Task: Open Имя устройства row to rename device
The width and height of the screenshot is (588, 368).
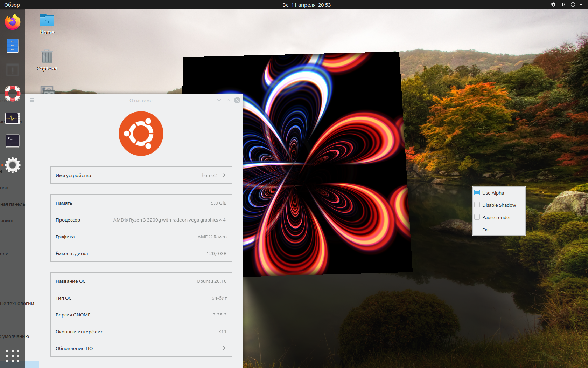Action: coord(141,175)
